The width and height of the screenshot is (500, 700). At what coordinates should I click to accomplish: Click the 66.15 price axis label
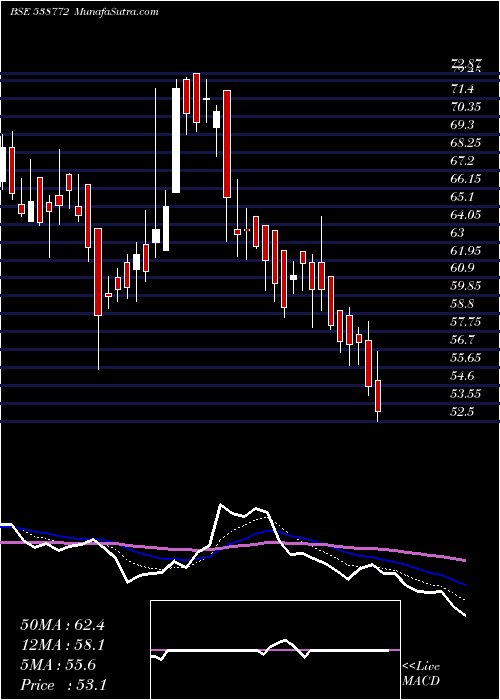tap(466, 179)
